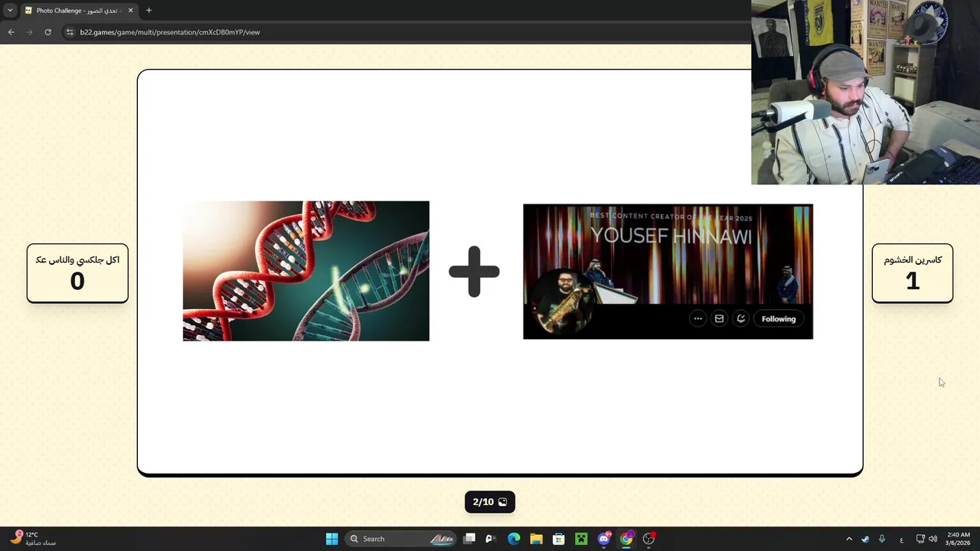
Task: Open a new browser tab
Action: pos(149,11)
